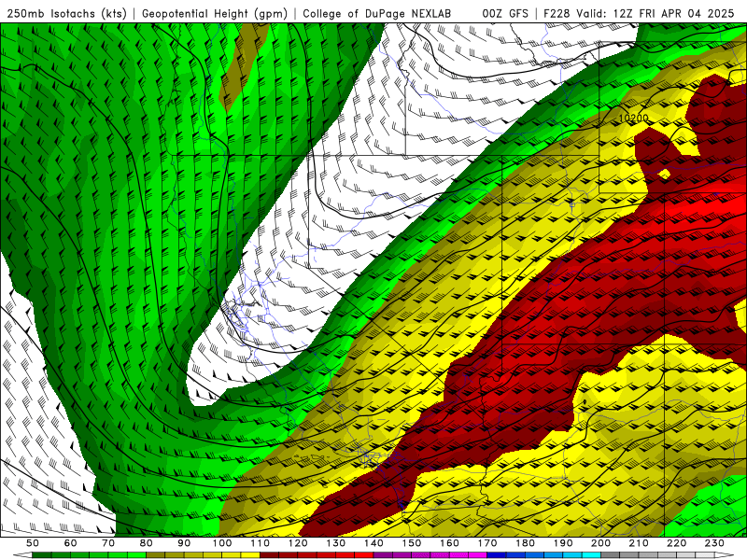Click the brightest green swatch just before 80
The height and width of the screenshot is (560, 747).
point(136,555)
